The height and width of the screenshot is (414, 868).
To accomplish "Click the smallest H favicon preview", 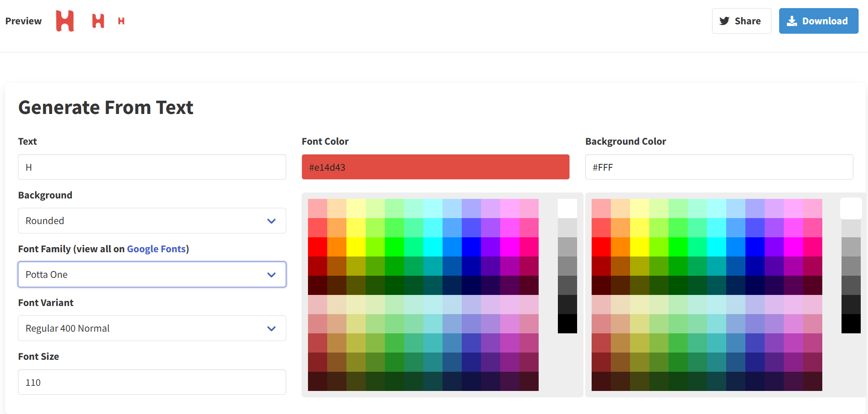I will coord(121,20).
